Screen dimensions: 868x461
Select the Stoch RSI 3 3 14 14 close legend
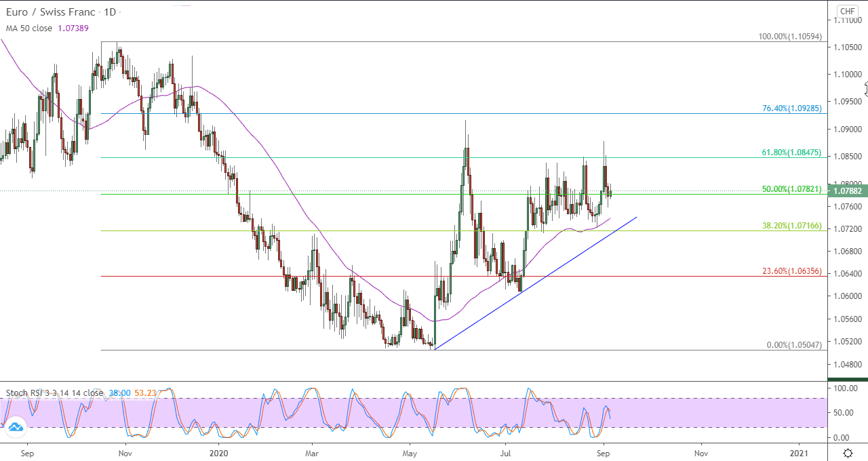coord(55,393)
